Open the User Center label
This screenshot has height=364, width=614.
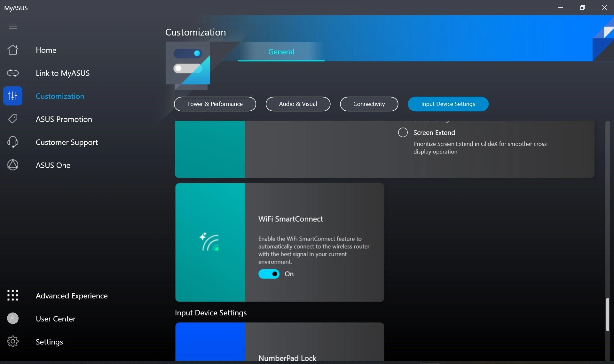(x=56, y=319)
